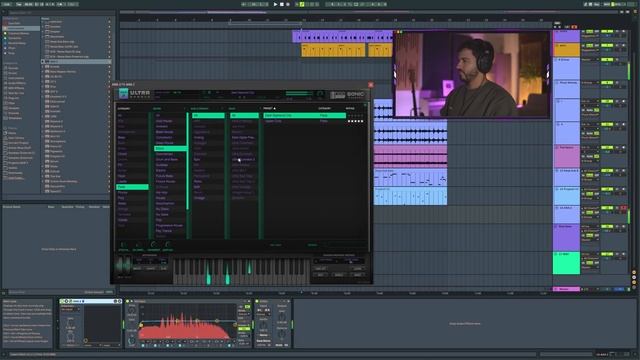Expand the highlighted folder in browser list

tap(43, 62)
